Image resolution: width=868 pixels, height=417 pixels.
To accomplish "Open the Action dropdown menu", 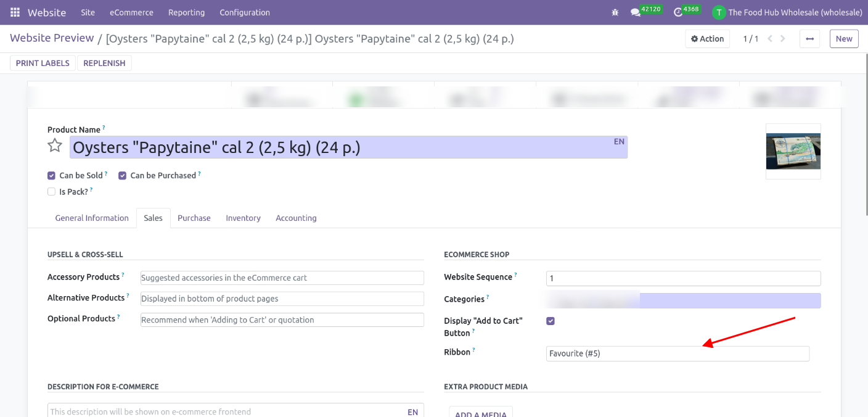I will coord(707,39).
